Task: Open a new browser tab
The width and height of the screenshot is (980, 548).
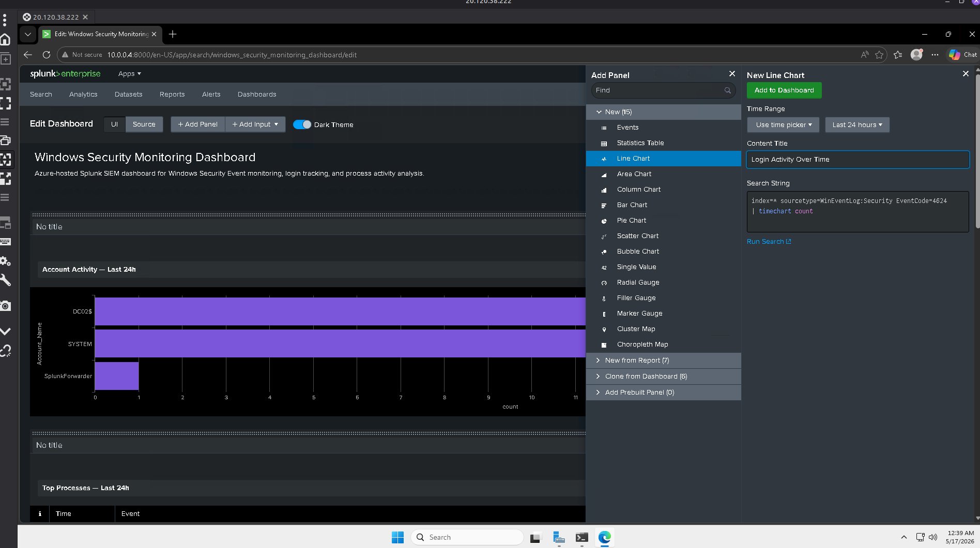Action: pyautogui.click(x=173, y=34)
